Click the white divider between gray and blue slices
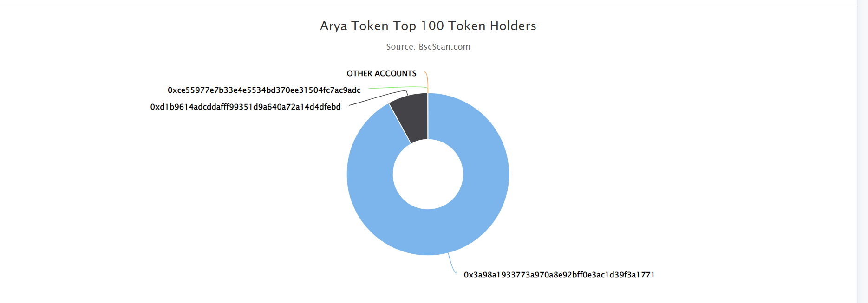The image size is (868, 303). pos(400,123)
